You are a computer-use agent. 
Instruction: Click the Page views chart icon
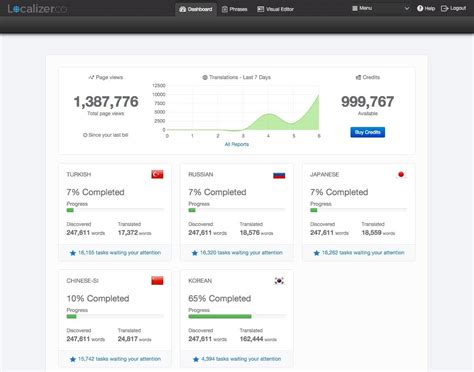tap(91, 77)
